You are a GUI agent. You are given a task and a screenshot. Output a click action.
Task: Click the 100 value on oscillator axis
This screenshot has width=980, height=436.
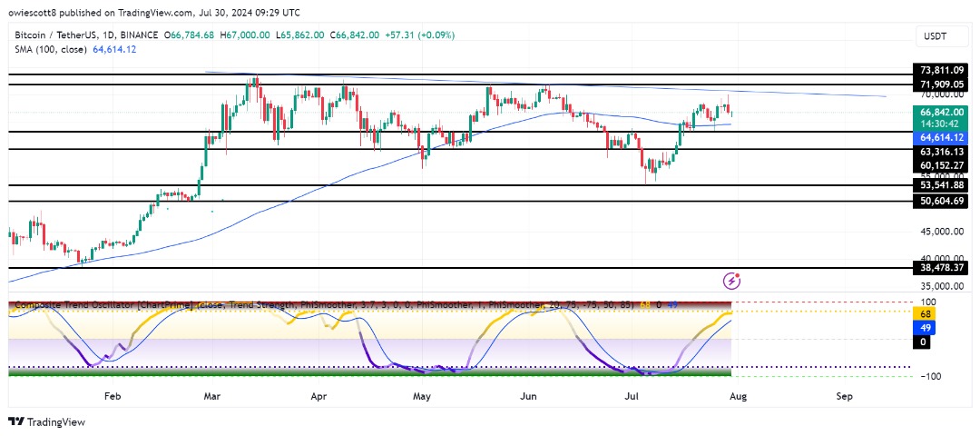point(926,301)
